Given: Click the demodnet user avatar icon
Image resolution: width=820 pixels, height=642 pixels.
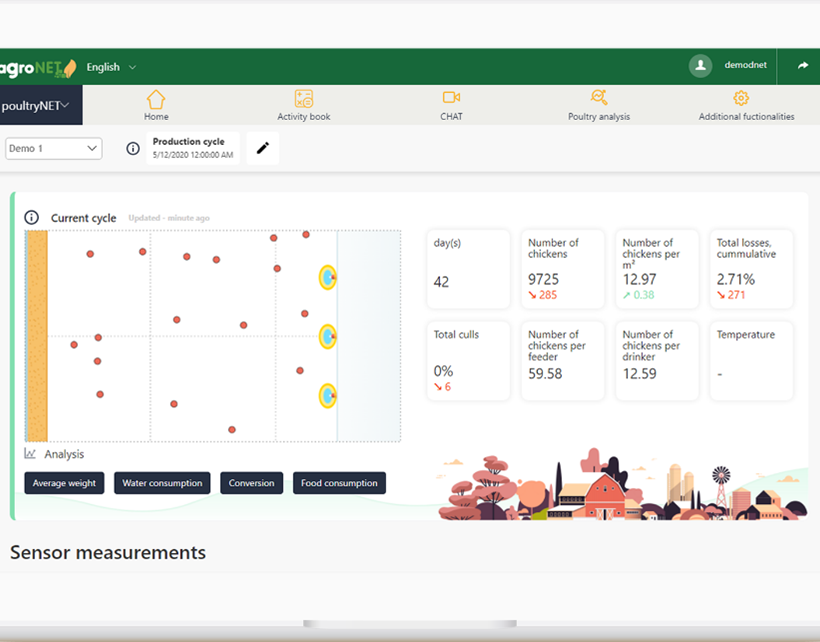Looking at the screenshot, I should click(x=700, y=66).
